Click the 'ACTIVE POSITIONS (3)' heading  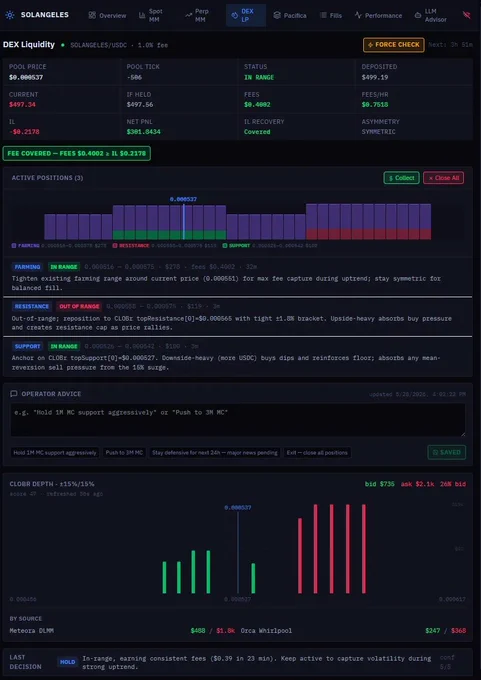tap(47, 178)
